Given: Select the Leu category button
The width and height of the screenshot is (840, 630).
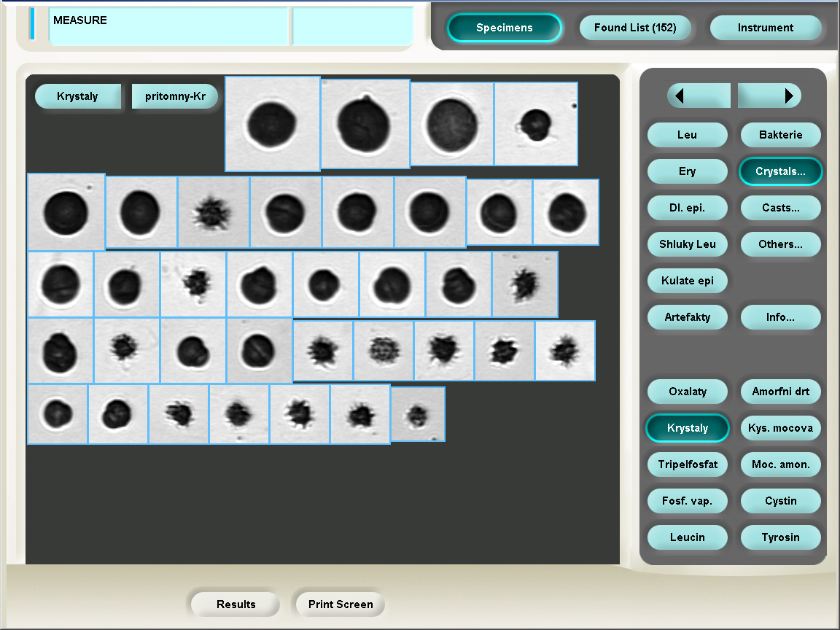Looking at the screenshot, I should point(688,135).
